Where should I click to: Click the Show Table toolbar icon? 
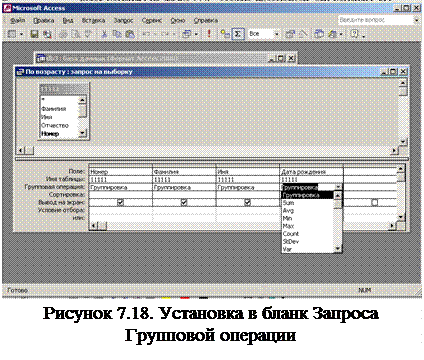point(225,34)
